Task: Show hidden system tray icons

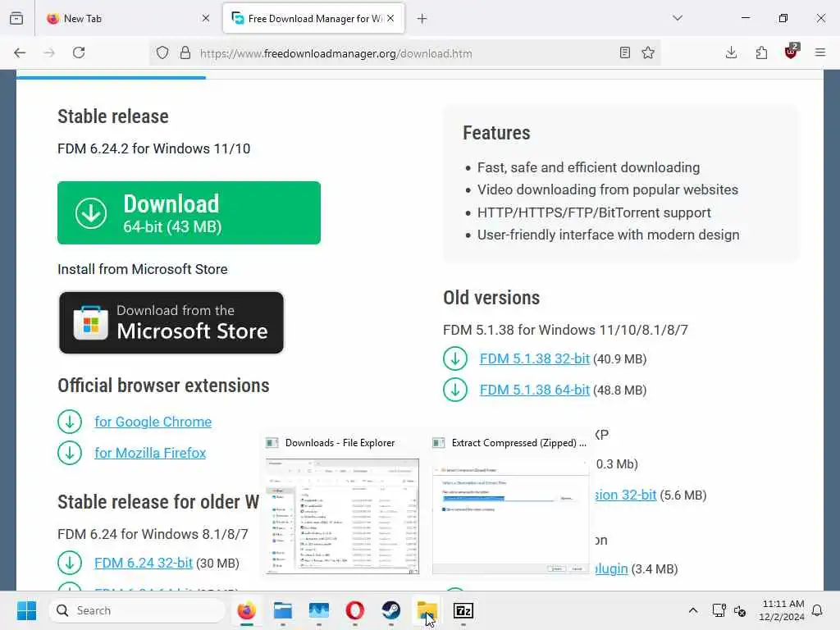Action: click(x=692, y=610)
